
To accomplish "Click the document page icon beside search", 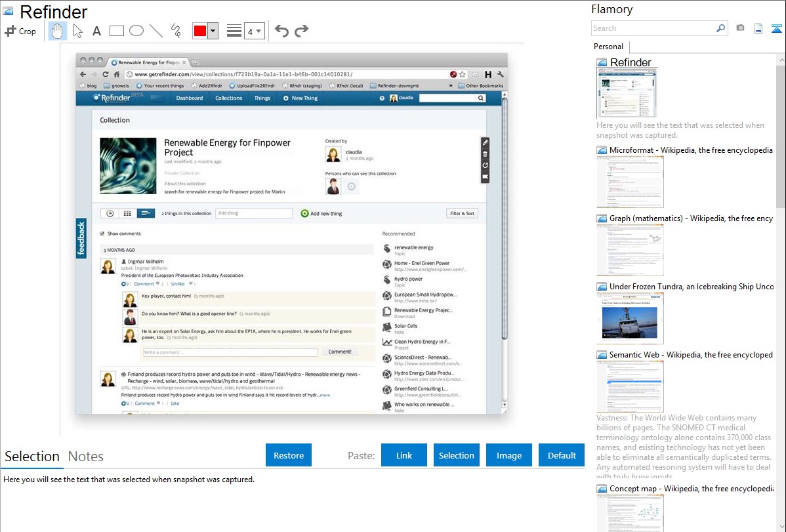I will coord(758,28).
